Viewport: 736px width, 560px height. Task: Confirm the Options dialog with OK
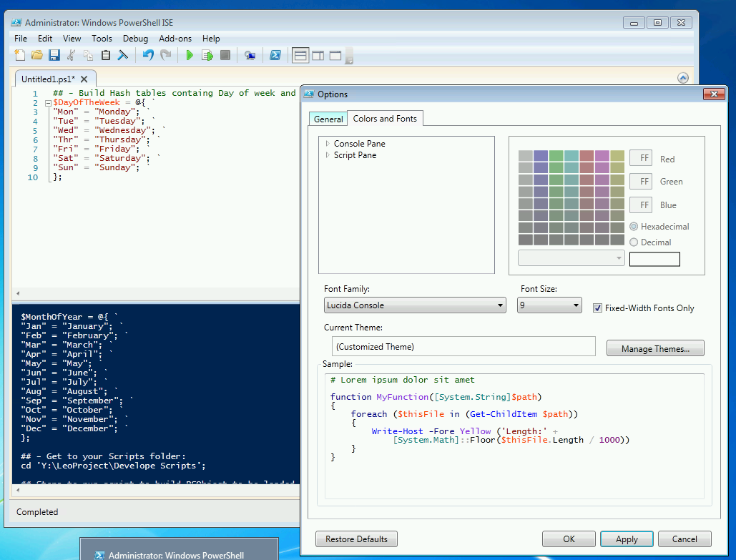(x=569, y=539)
